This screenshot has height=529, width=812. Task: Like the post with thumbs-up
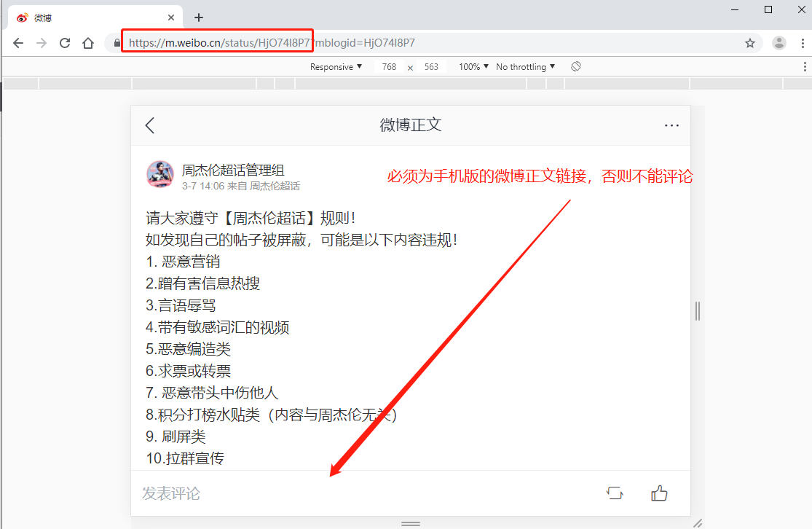pyautogui.click(x=659, y=493)
